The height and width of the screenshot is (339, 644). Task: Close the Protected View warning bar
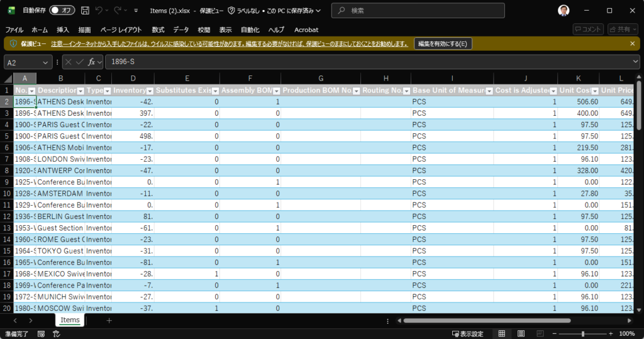click(632, 43)
